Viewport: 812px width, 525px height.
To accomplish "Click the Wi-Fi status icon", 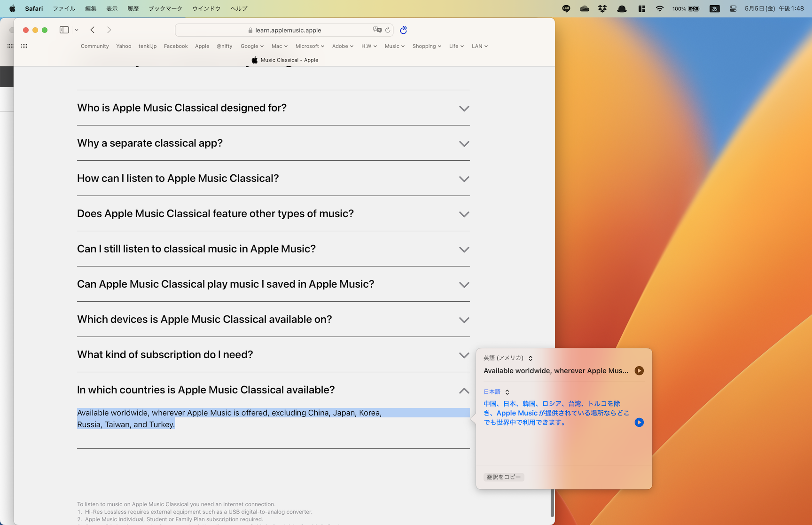I will 660,8.
